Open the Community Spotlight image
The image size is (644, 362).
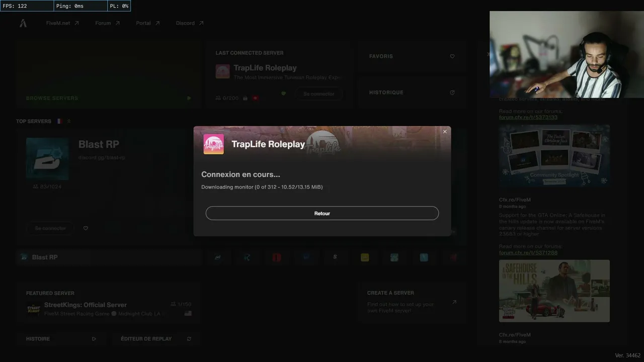(554, 156)
